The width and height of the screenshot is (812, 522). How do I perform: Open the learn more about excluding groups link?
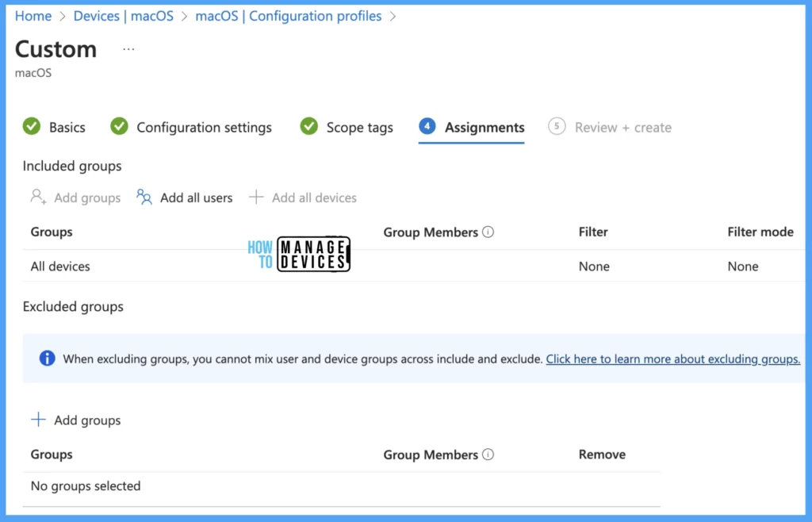[673, 359]
